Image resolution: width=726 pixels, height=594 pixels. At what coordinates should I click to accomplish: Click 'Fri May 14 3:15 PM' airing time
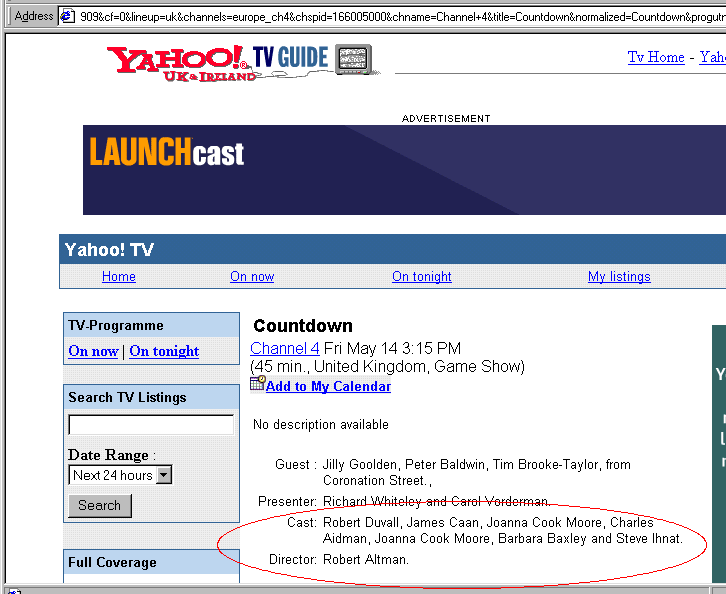[x=392, y=348]
